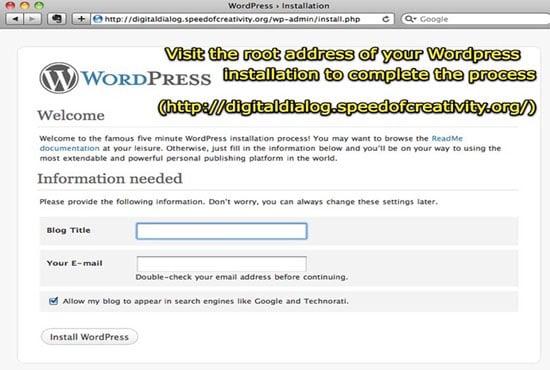Click the globe site icon in address bar

[x=98, y=19]
